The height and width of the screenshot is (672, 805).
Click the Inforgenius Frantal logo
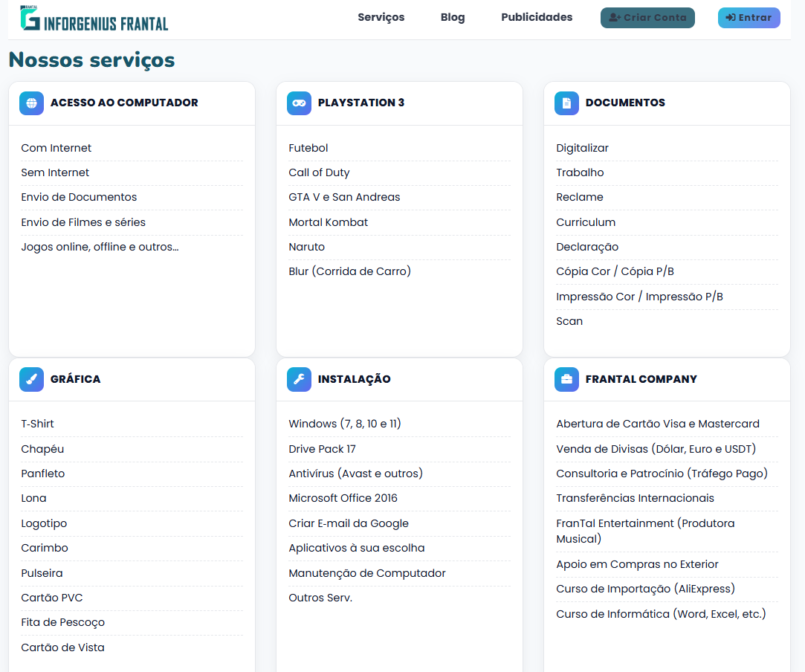click(x=94, y=18)
